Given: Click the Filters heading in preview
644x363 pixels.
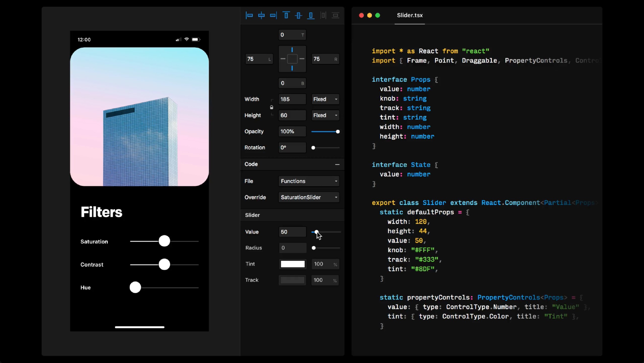Looking at the screenshot, I should coord(101,212).
